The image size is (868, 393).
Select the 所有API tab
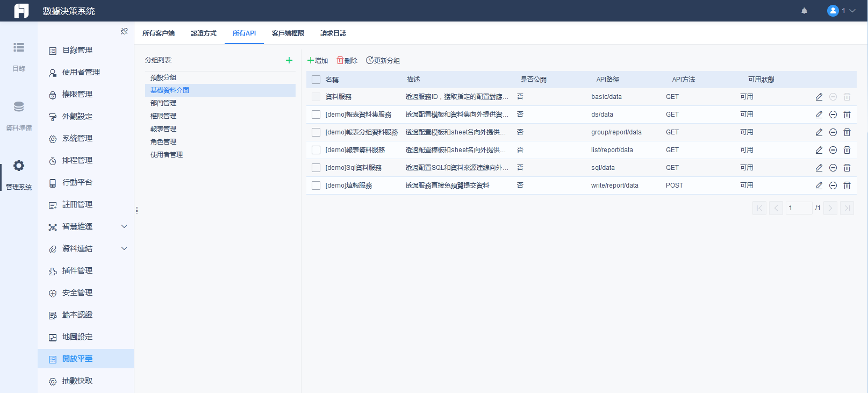pyautogui.click(x=244, y=33)
